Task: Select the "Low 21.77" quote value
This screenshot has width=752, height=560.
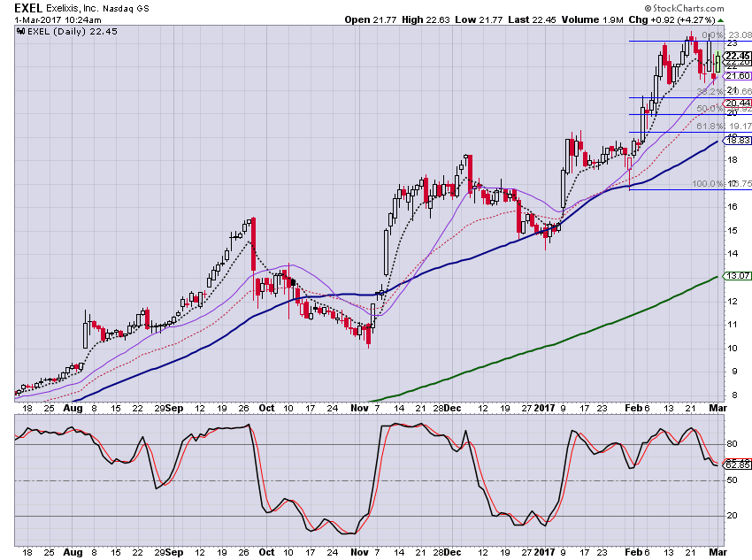Action: point(479,20)
